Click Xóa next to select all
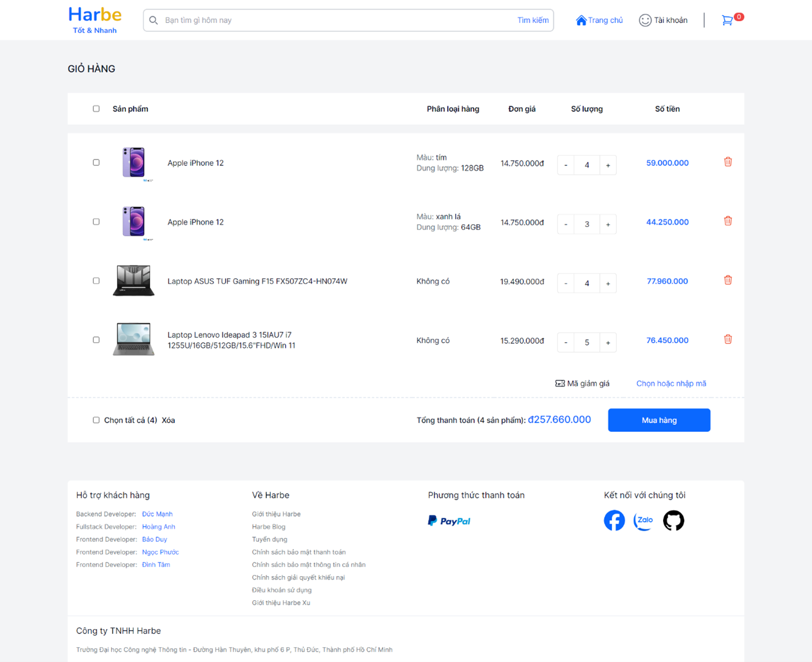812x662 pixels. click(x=168, y=420)
